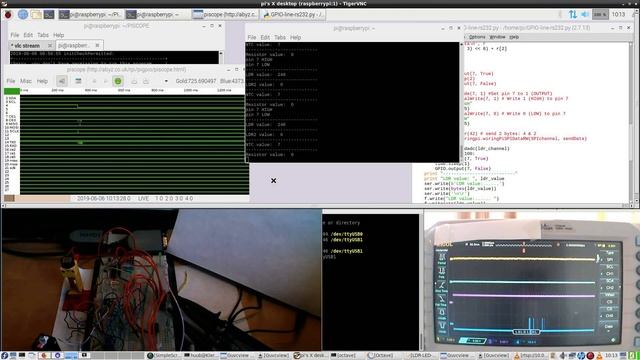Viewport: 640px width, 360px height.
Task: Click the PISCOPE terminal scrollbar up arrow
Action: 221,53
